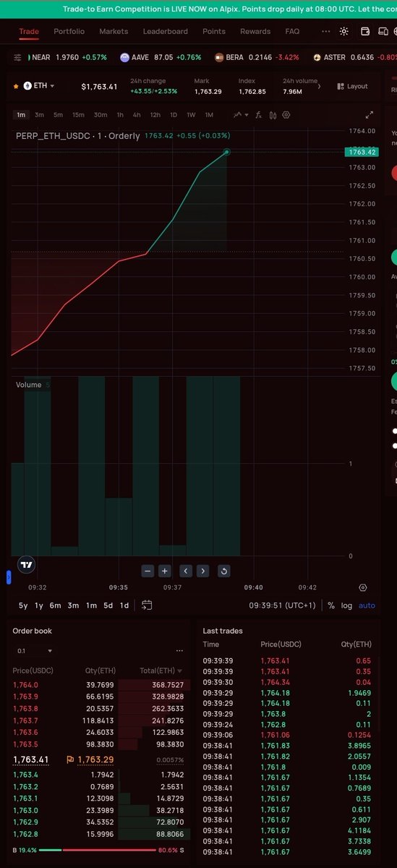Open Markets tab
Viewport: 397px width, 868px height.
tap(114, 32)
